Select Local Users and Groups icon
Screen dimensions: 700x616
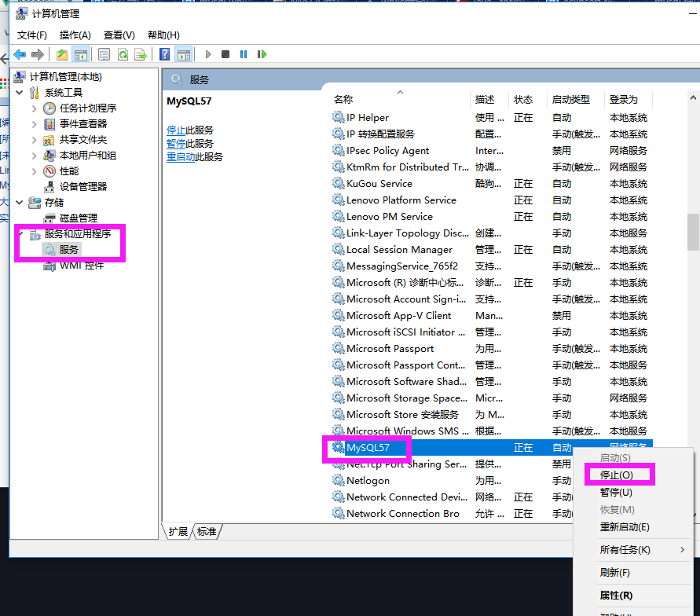(x=49, y=156)
